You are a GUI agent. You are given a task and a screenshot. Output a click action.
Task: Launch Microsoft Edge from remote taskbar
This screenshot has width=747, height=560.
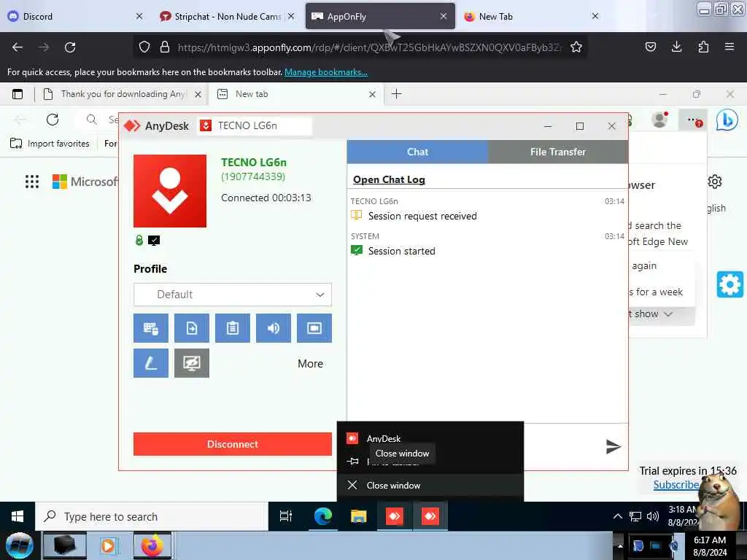tap(323, 516)
